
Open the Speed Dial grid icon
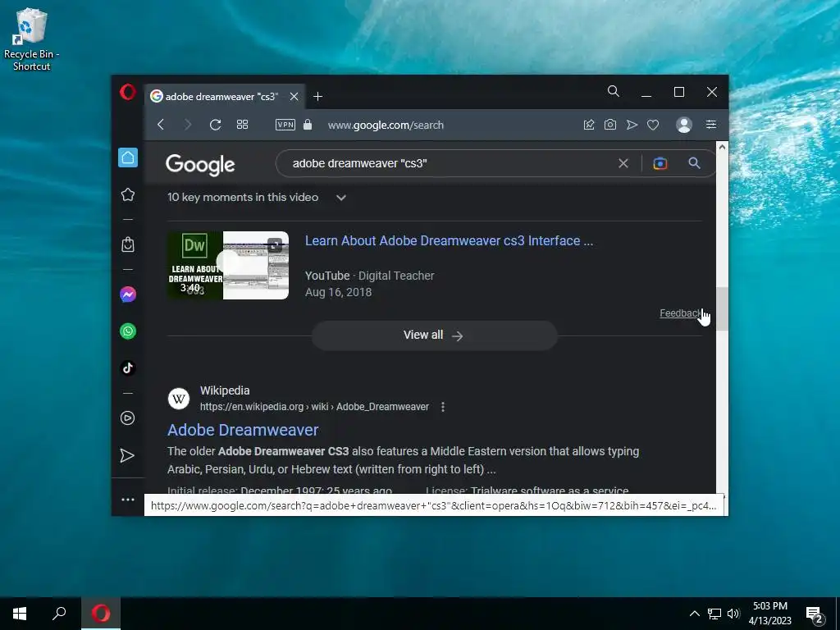tap(242, 125)
